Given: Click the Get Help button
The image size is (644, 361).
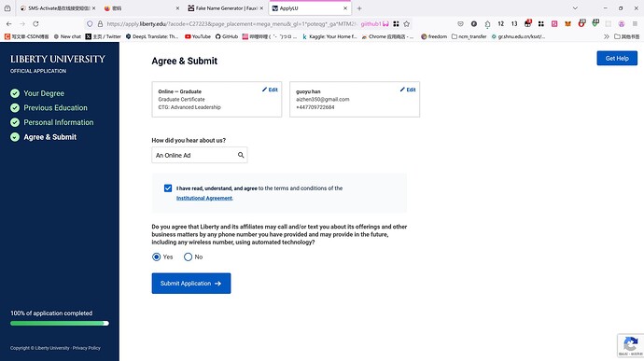Looking at the screenshot, I should click(x=617, y=59).
